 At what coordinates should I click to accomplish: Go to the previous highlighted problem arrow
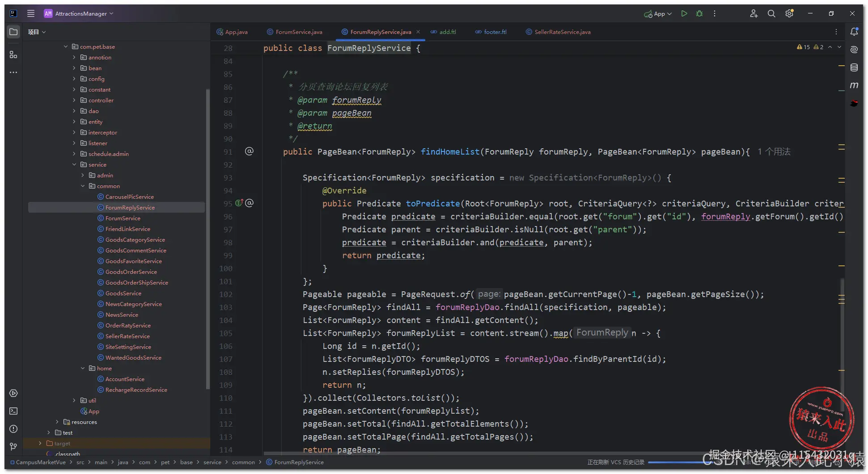(x=830, y=47)
